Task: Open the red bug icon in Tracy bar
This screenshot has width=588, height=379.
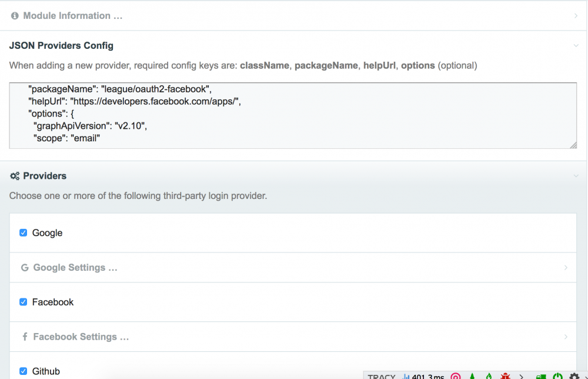Action: (x=505, y=376)
